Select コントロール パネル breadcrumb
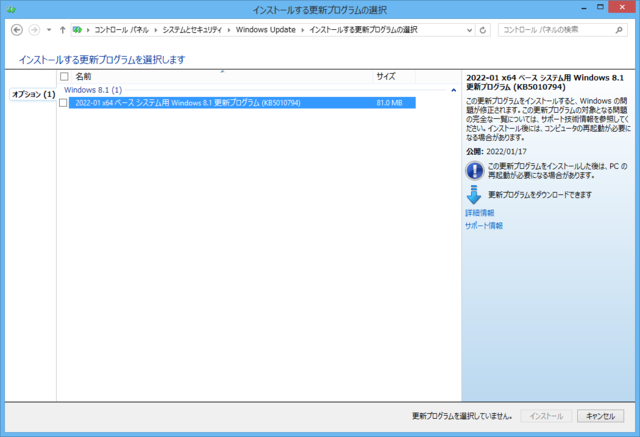 coord(121,30)
